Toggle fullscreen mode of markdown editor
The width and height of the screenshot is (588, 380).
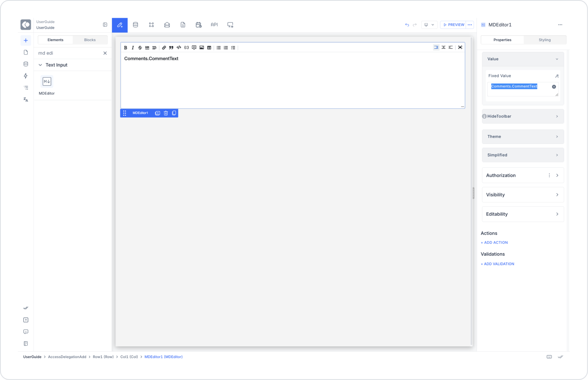[x=460, y=47]
